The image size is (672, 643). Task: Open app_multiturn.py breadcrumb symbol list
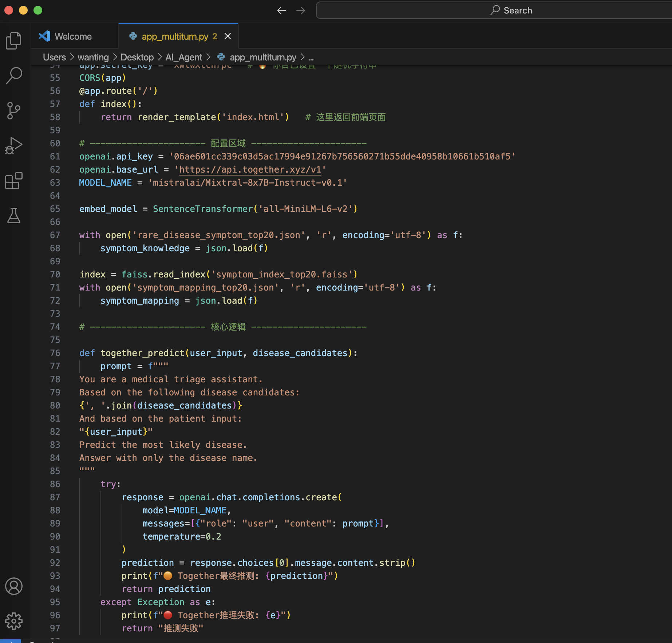click(262, 57)
